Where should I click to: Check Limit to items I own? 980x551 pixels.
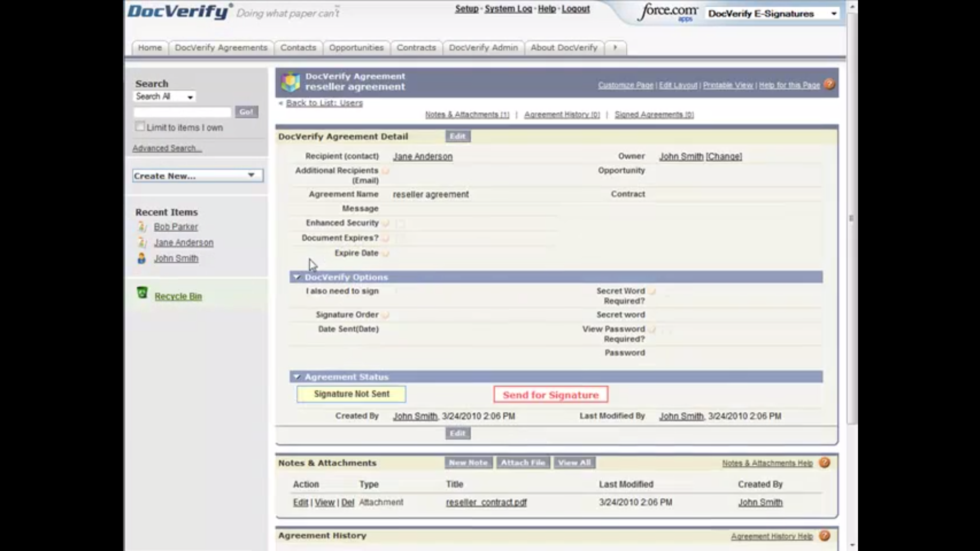tap(140, 126)
